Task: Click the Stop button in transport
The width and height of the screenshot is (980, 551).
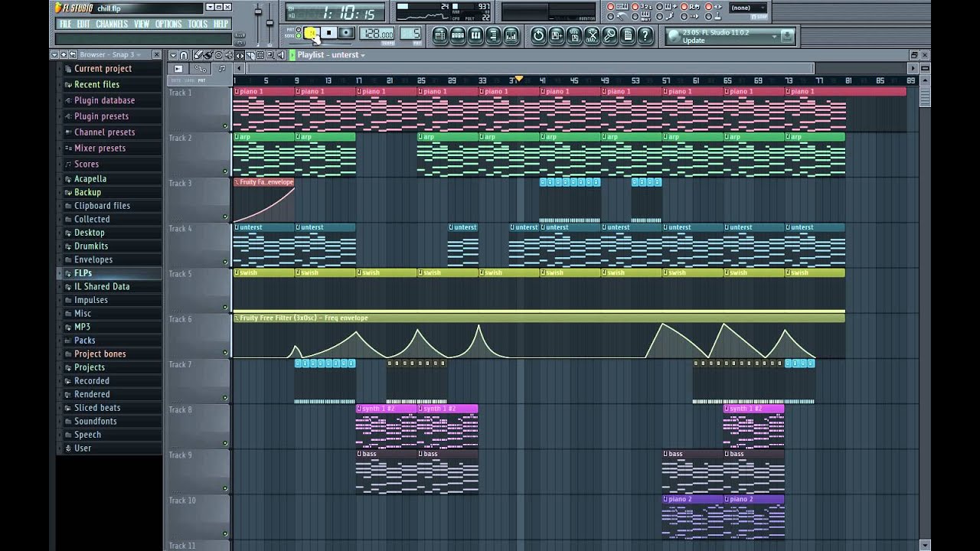Action: pyautogui.click(x=328, y=33)
